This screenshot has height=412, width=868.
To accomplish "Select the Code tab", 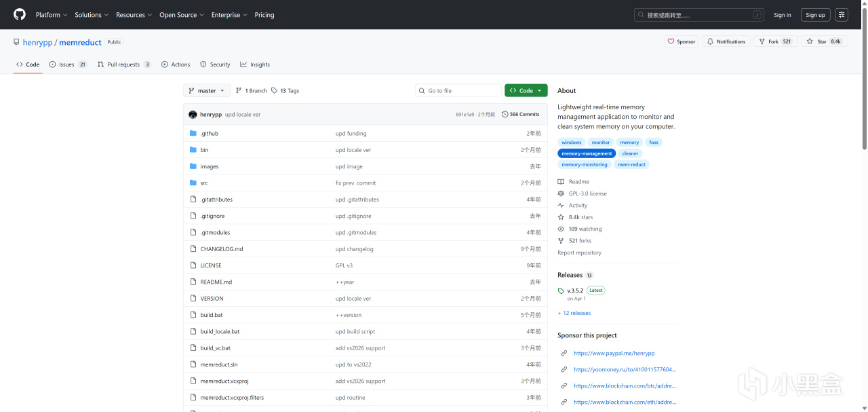I will pos(28,64).
